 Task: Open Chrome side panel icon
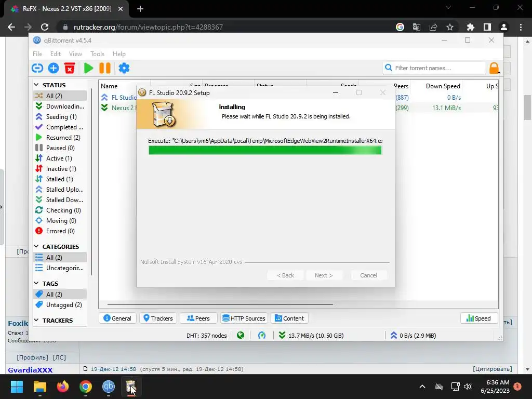(487, 27)
